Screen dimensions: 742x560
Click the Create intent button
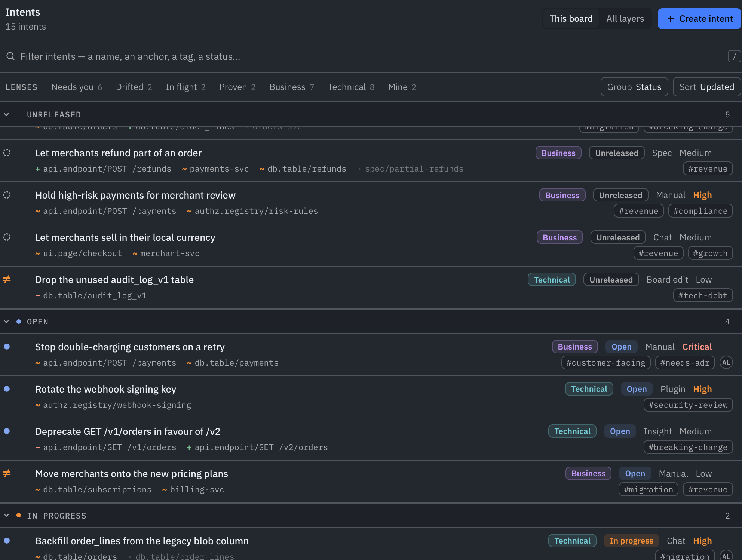click(699, 19)
